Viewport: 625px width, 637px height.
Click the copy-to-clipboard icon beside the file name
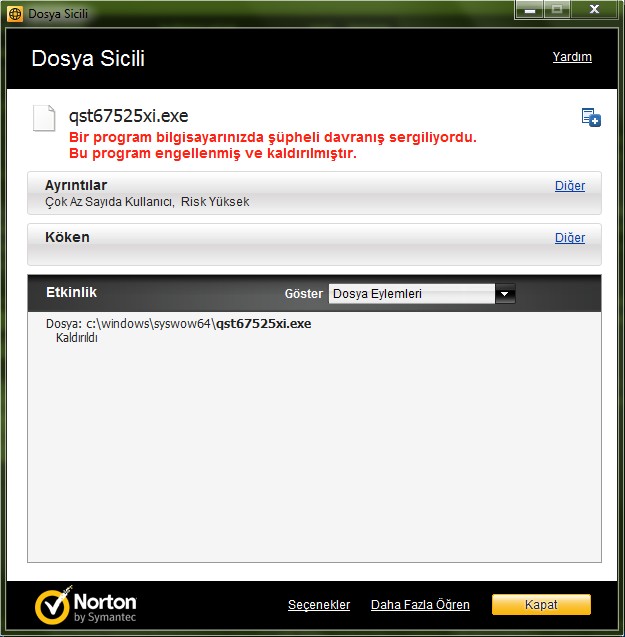pos(591,117)
